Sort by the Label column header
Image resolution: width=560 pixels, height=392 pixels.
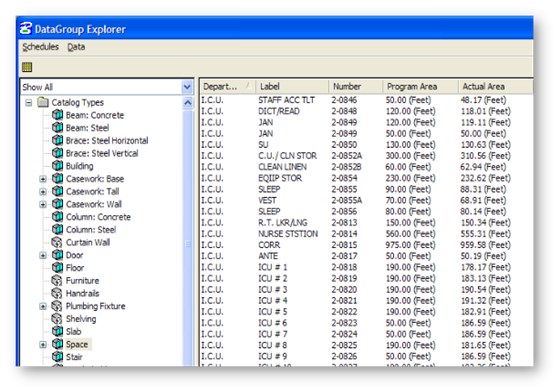point(292,86)
